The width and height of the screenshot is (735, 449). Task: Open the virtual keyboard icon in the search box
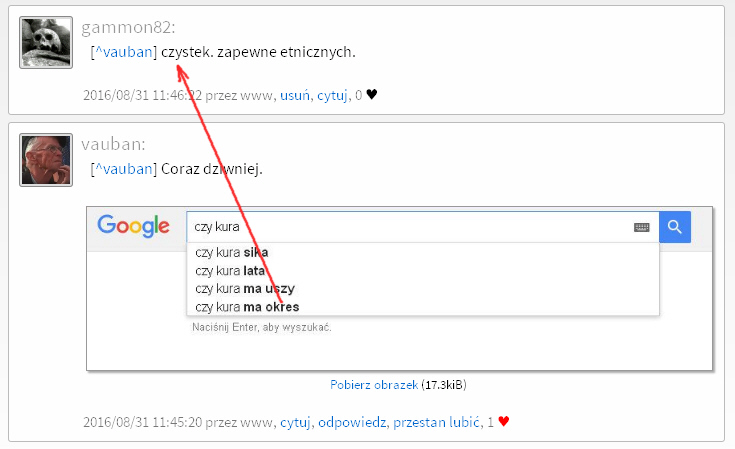[642, 227]
